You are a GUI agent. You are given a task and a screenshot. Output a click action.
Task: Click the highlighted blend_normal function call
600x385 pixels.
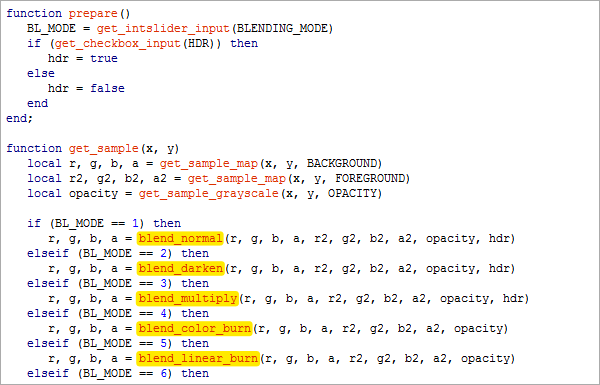(x=180, y=238)
